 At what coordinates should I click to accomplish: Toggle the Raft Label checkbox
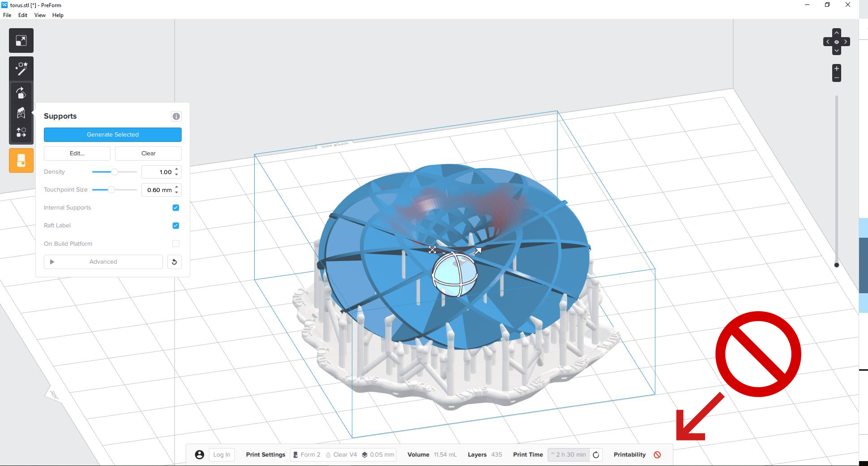pos(176,226)
